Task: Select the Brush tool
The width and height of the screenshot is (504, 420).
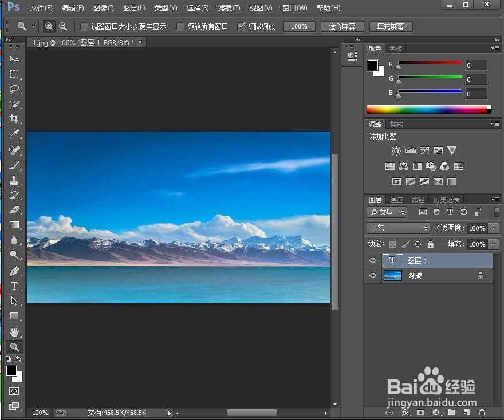Action: click(14, 165)
